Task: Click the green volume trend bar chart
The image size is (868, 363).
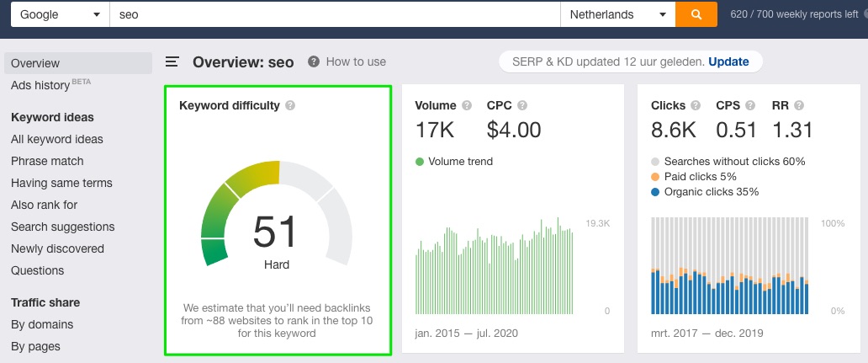Action: click(495, 266)
